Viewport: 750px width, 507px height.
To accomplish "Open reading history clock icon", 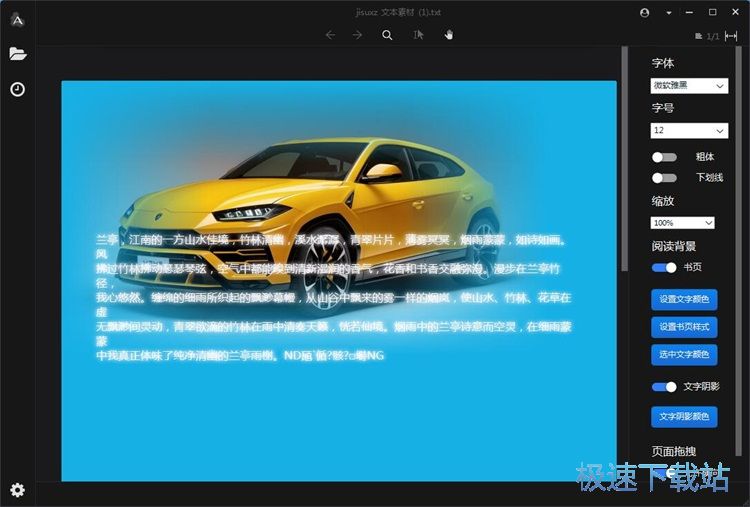I will 18,89.
